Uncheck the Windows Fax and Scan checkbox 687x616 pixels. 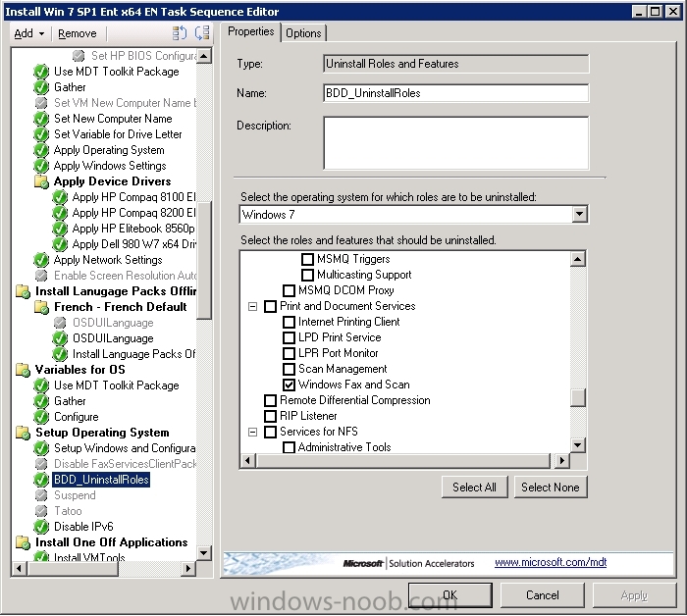[290, 385]
